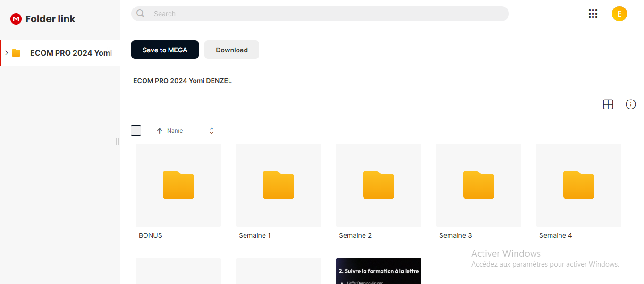
Task: Click the Download button
Action: click(232, 50)
